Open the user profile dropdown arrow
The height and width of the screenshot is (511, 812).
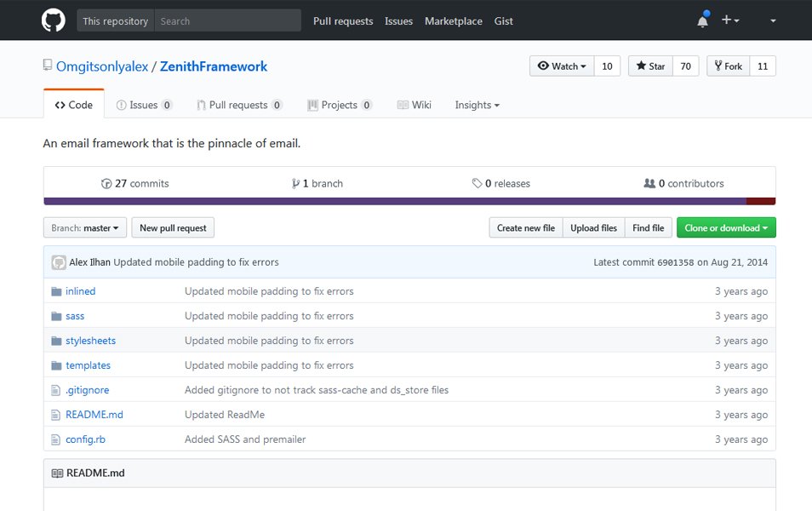coord(773,20)
